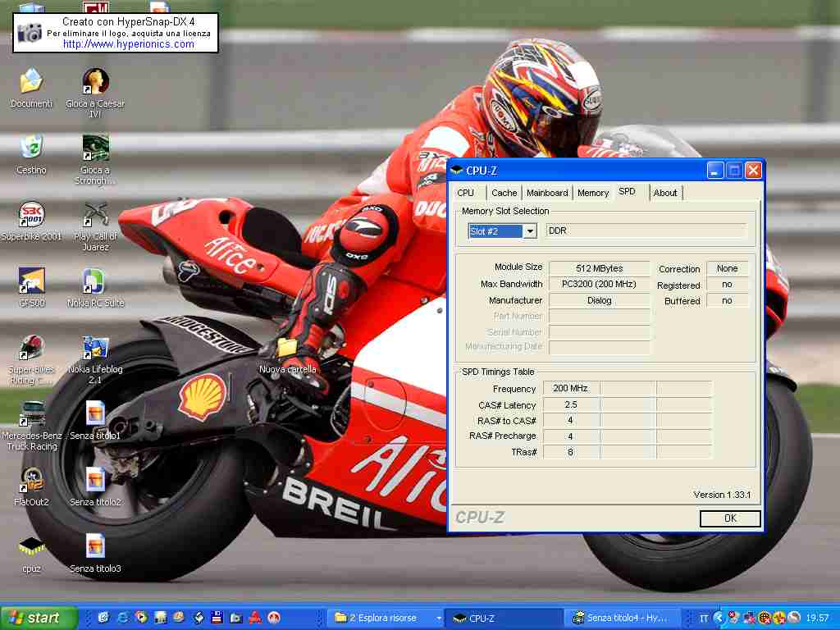This screenshot has height=630, width=840.
Task: Click the 512 MBytes module size value
Action: [x=600, y=268]
